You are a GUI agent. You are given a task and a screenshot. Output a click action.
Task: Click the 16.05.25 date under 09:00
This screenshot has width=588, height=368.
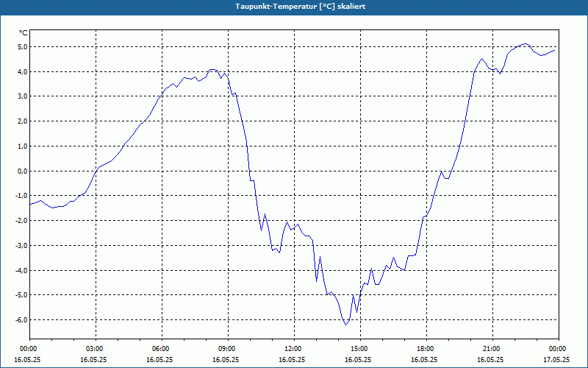tap(226, 359)
